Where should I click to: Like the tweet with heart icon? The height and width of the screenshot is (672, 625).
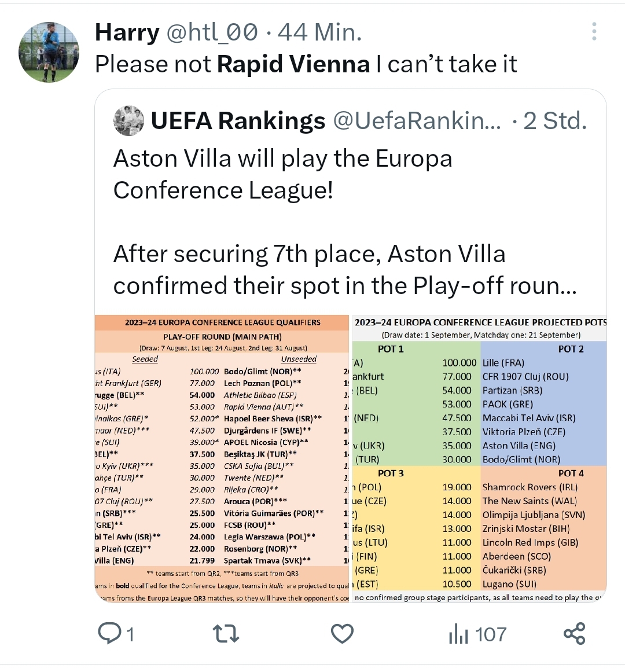pos(342,634)
